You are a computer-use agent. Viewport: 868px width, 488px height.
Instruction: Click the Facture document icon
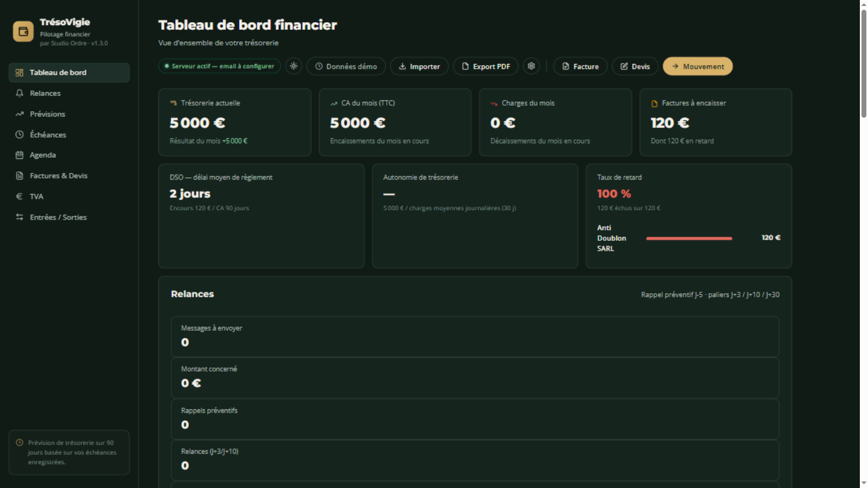[566, 66]
